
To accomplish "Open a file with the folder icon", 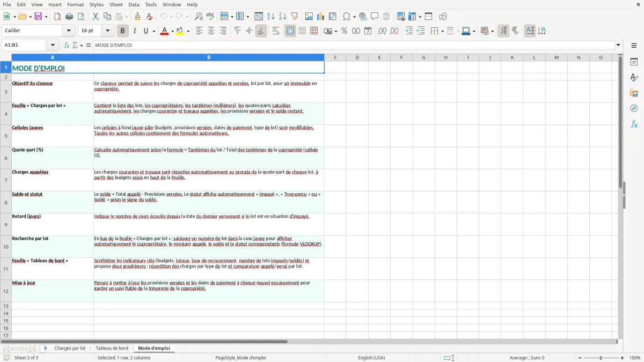I will [22, 17].
